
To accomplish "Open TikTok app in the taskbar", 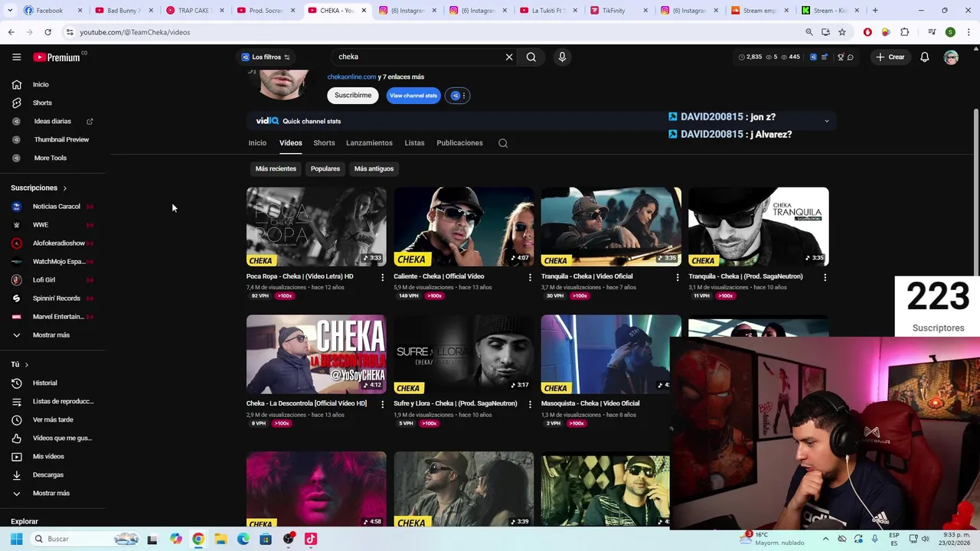I will [310, 539].
